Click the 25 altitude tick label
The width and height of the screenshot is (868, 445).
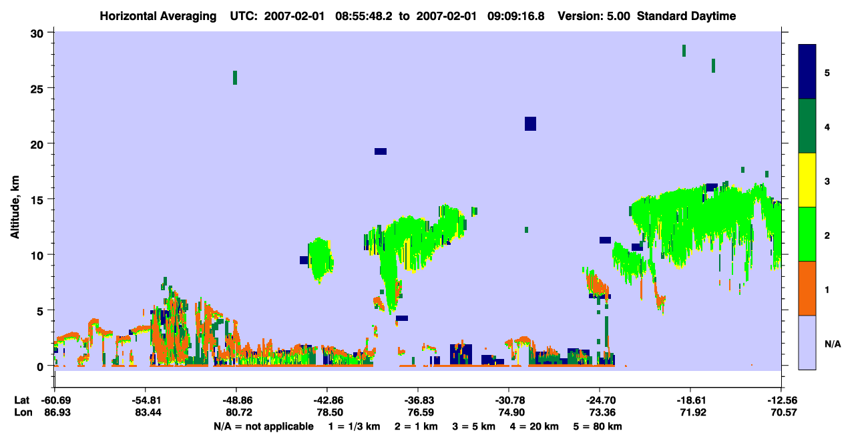point(39,89)
